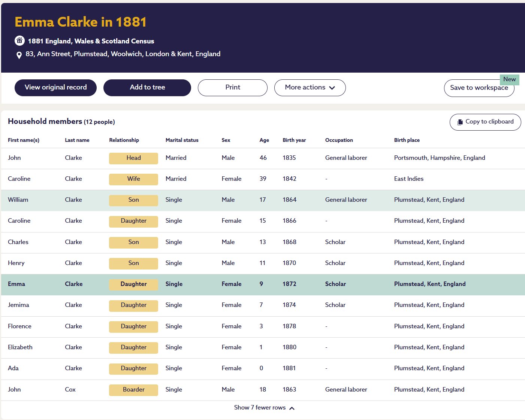Click birth year 1842

[289, 179]
